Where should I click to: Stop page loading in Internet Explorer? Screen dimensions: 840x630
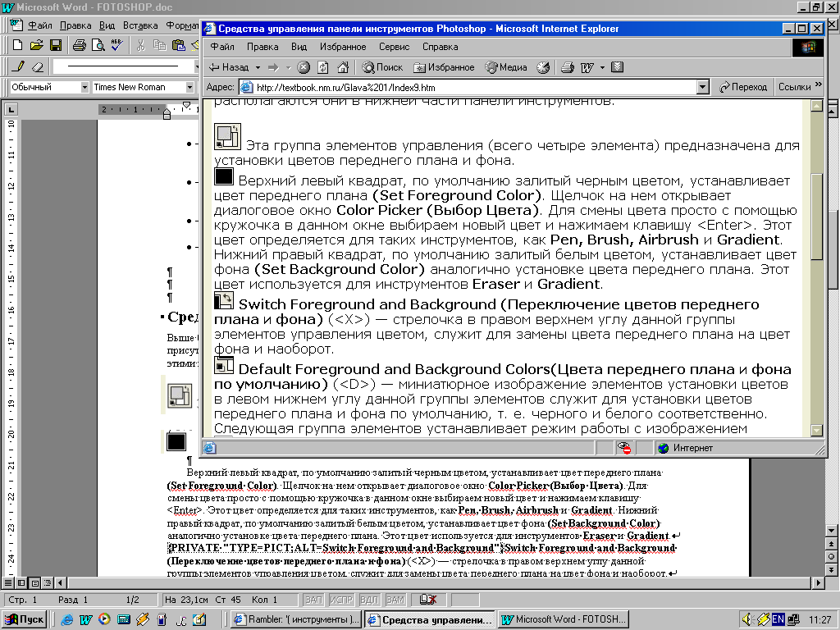pyautogui.click(x=304, y=67)
